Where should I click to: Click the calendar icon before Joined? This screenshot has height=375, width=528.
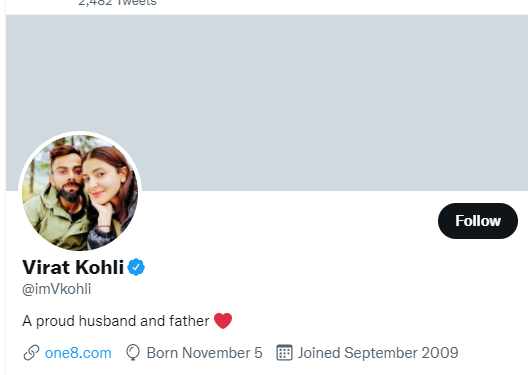click(284, 353)
